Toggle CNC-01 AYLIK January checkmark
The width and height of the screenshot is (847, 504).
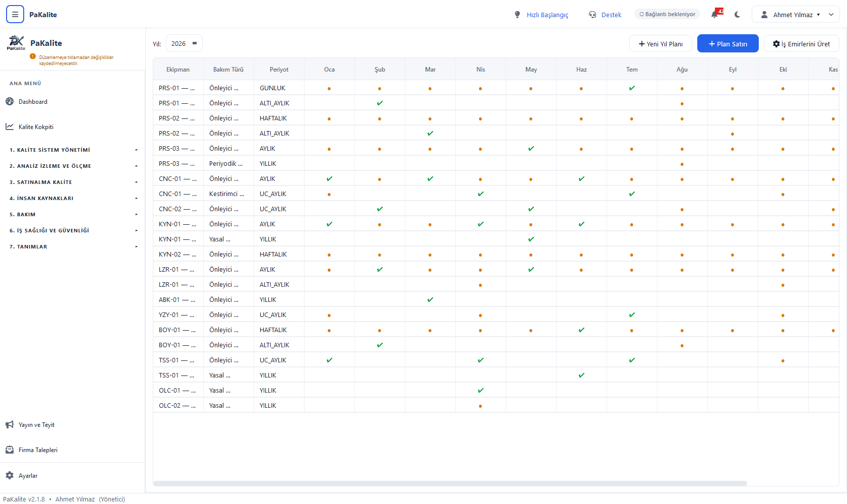click(x=329, y=179)
